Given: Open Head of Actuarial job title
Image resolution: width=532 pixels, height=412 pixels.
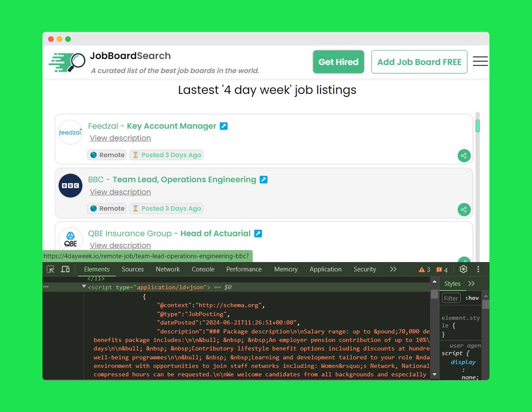Looking at the screenshot, I should [x=215, y=233].
